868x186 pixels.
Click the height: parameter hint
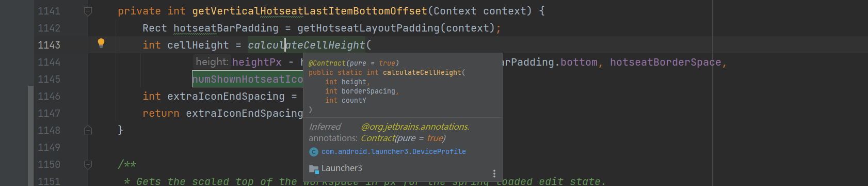(212, 62)
